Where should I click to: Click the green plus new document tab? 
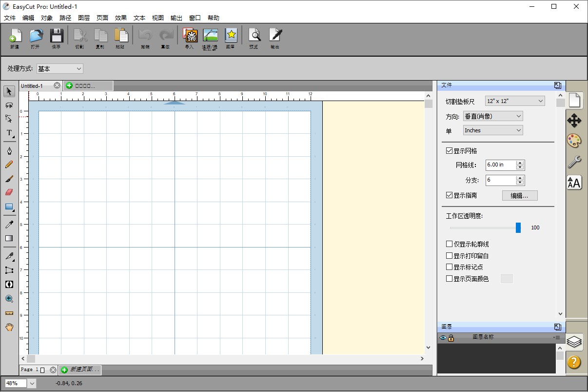[69, 85]
